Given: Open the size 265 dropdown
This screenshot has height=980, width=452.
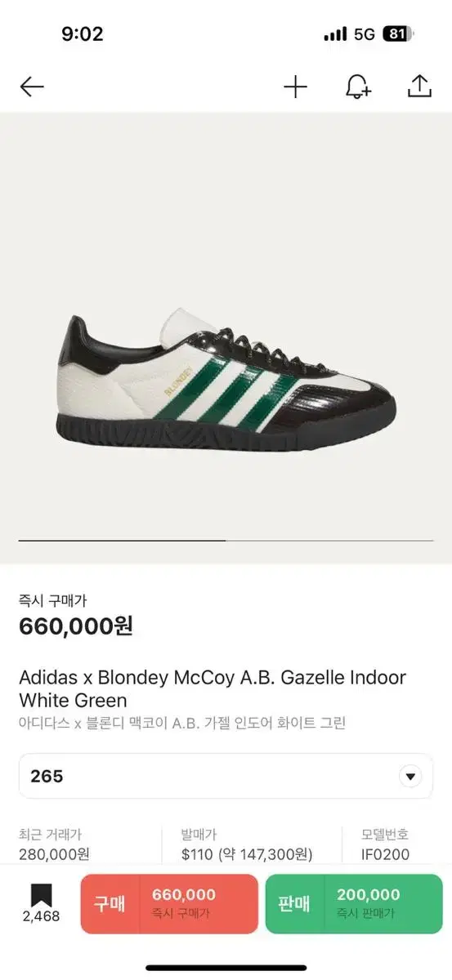Looking at the screenshot, I should [x=226, y=776].
